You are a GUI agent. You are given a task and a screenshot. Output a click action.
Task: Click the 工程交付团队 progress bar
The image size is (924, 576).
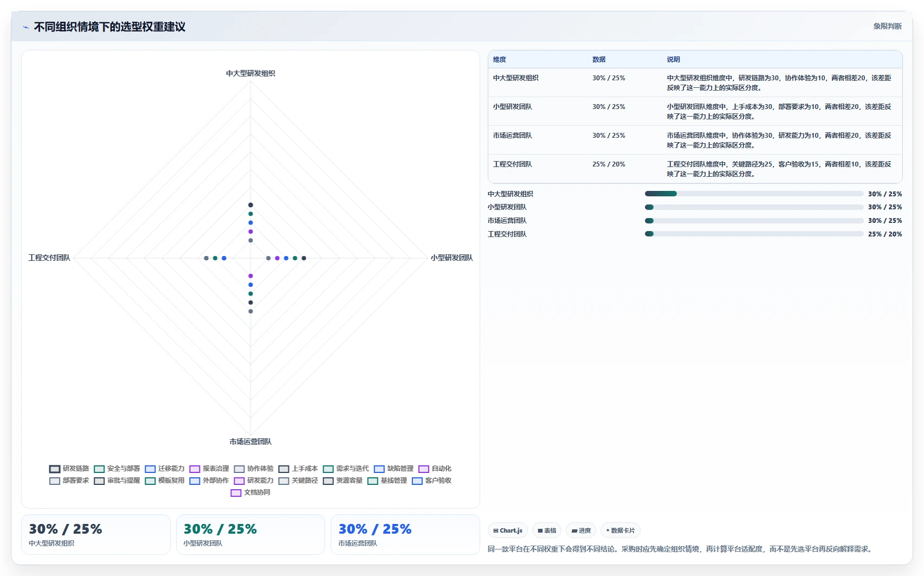coord(754,234)
